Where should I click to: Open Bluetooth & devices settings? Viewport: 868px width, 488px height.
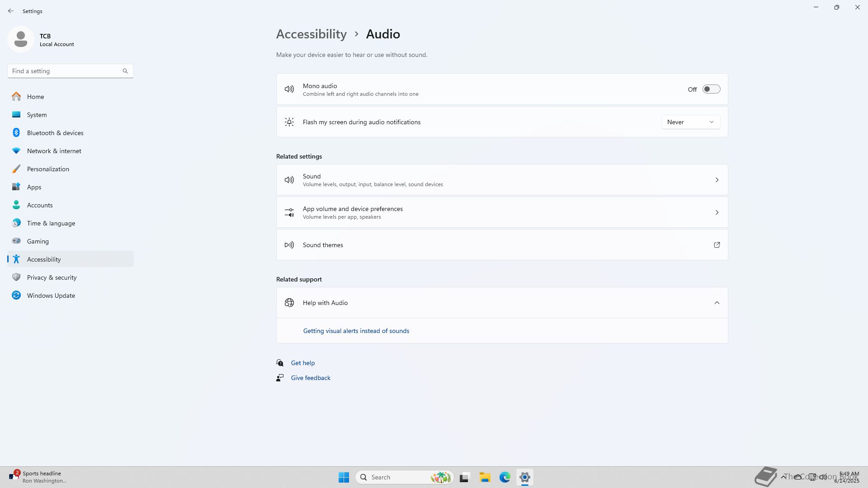(x=55, y=133)
